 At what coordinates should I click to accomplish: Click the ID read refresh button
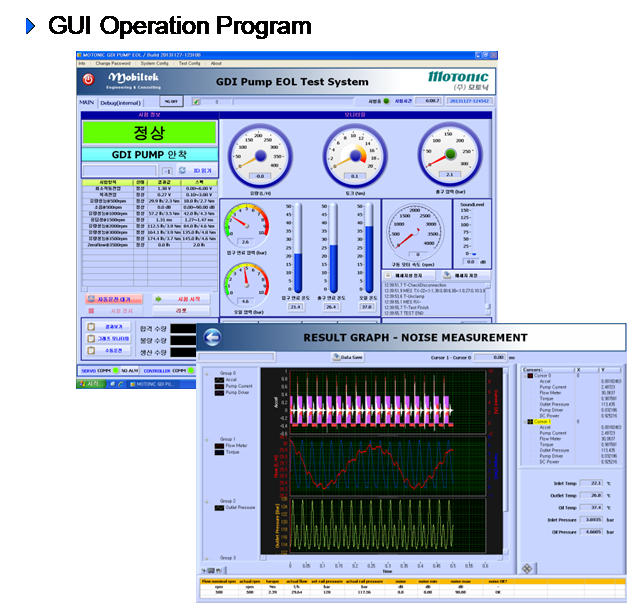197,170
